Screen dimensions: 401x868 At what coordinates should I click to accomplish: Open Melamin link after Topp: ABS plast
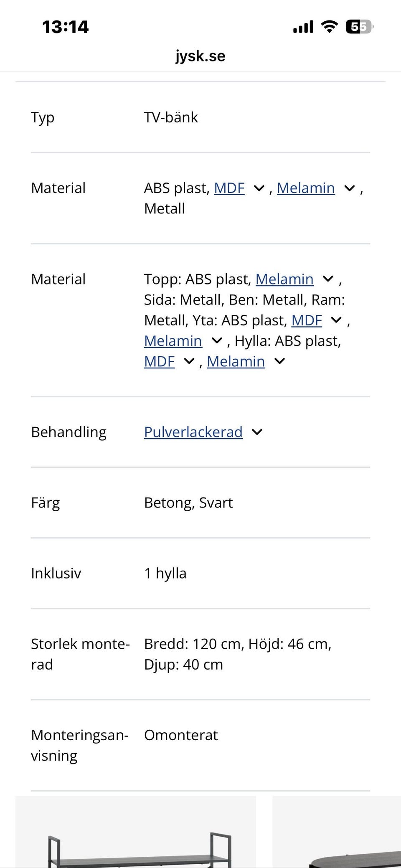point(284,279)
